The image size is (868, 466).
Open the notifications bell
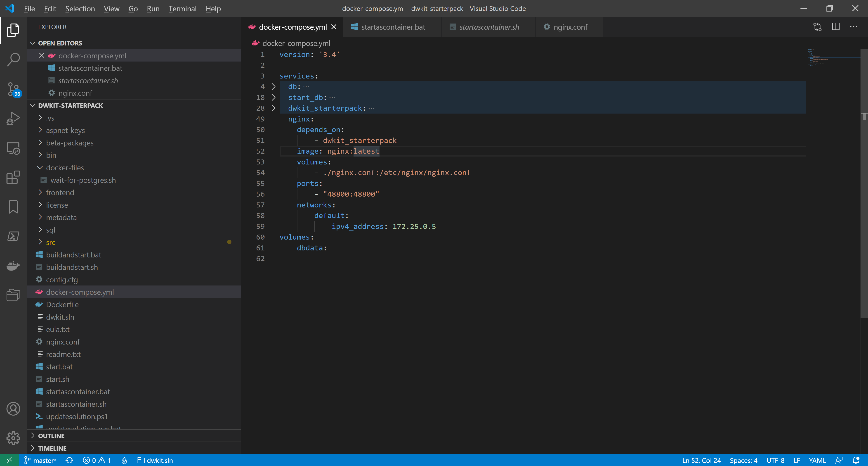(856, 460)
